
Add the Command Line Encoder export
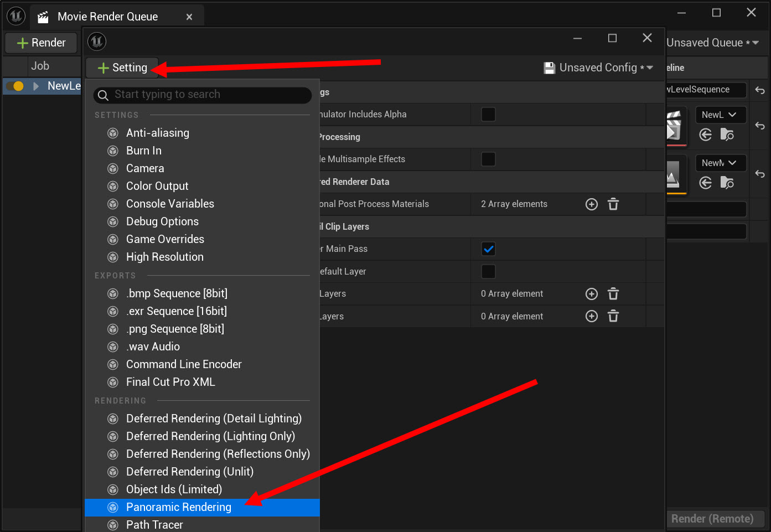(x=202, y=364)
